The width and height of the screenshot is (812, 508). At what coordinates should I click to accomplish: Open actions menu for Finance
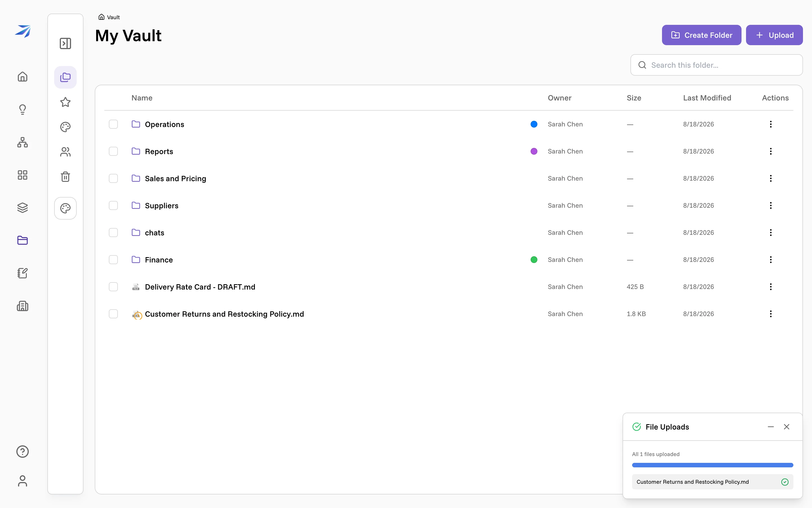point(771,260)
